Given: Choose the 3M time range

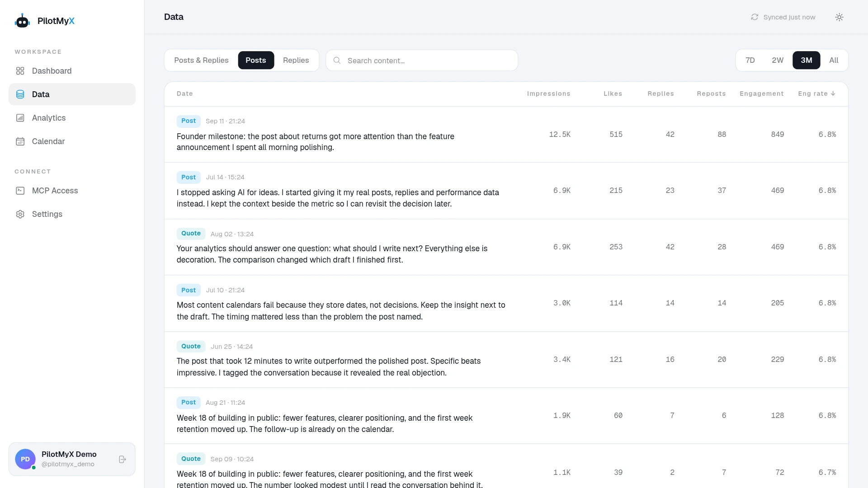Looking at the screenshot, I should click(x=807, y=61).
